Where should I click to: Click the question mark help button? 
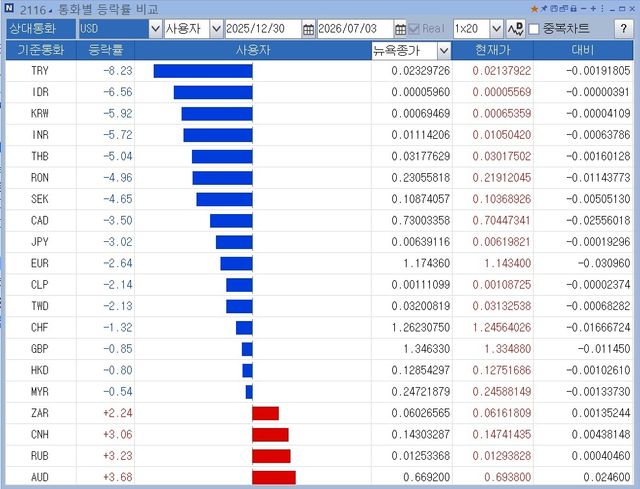(623, 29)
